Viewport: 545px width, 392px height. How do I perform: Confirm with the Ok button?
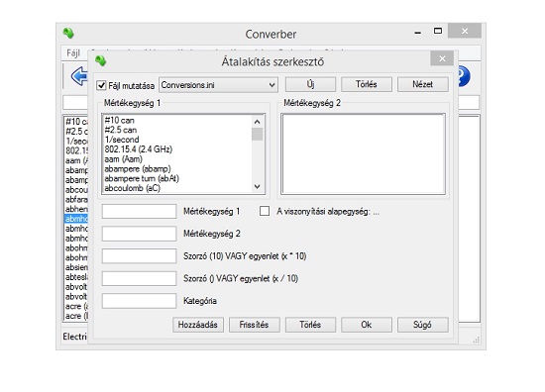[367, 325]
